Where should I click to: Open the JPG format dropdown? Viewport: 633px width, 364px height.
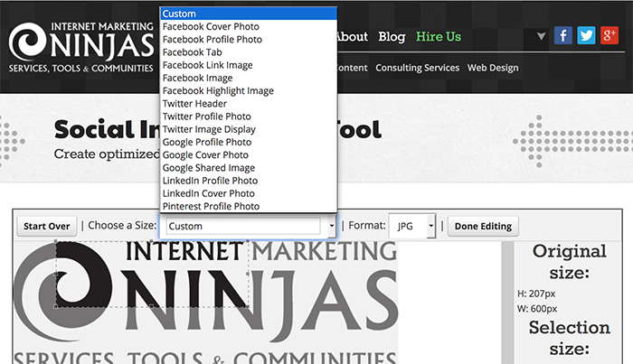click(411, 226)
